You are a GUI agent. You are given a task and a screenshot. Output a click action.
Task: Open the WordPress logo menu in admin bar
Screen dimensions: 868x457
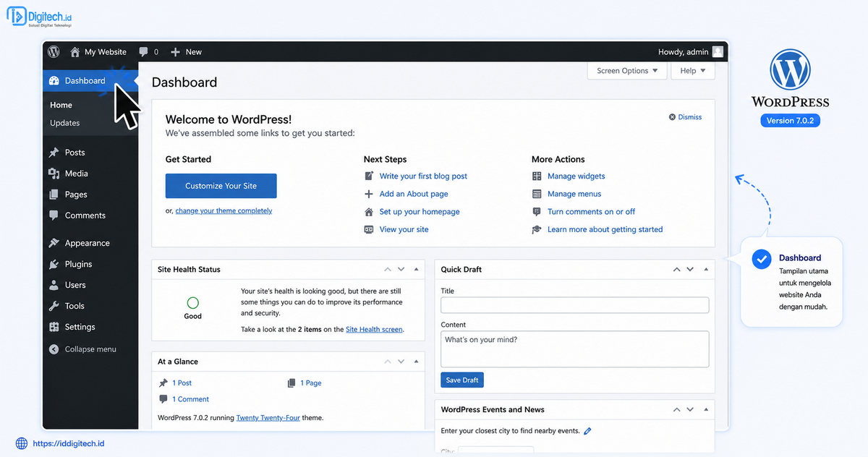pos(54,52)
